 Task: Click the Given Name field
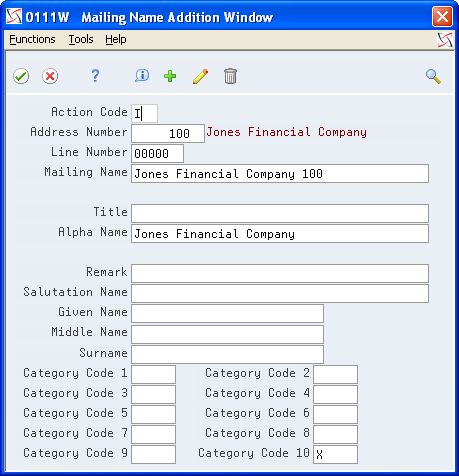(x=227, y=313)
